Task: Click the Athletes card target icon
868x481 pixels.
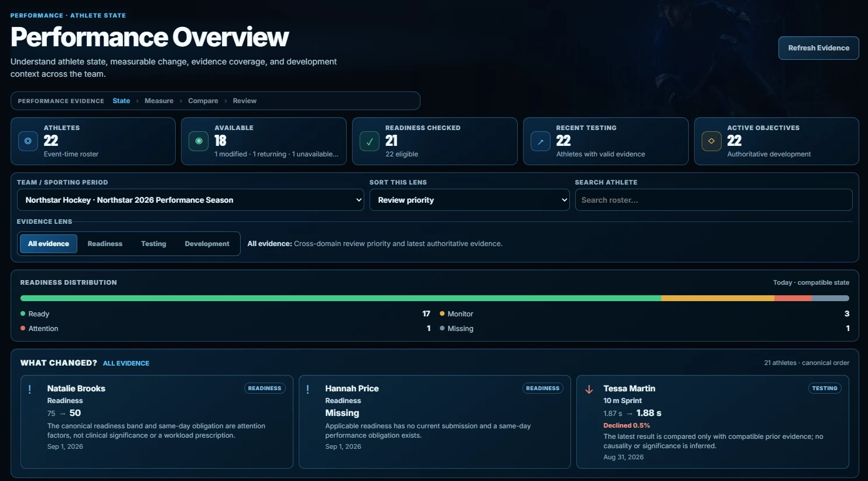Action: [x=28, y=141]
